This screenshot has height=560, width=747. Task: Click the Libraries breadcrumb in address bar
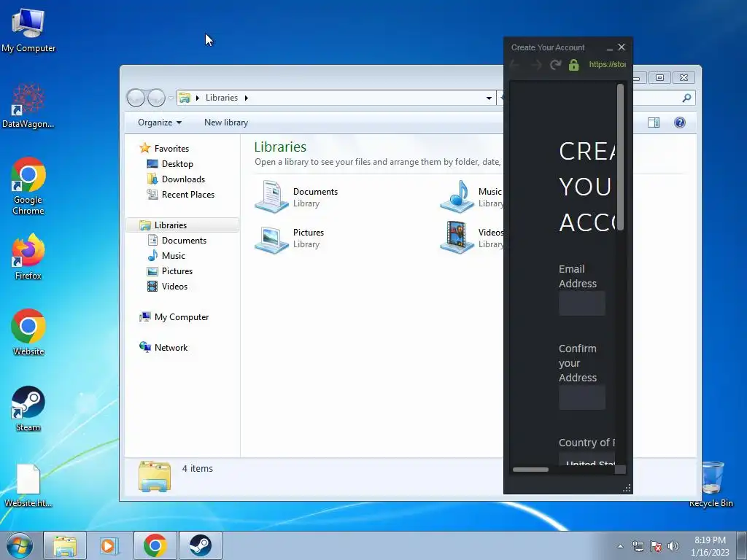click(222, 98)
